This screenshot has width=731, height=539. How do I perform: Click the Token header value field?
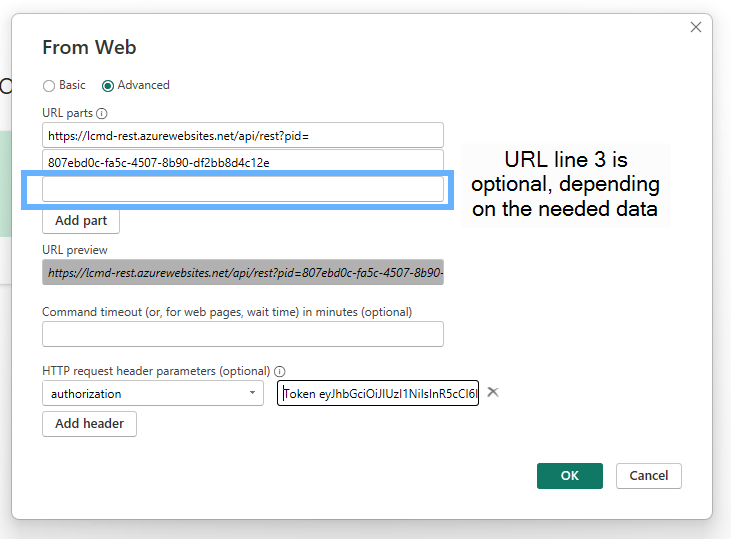tap(378, 394)
